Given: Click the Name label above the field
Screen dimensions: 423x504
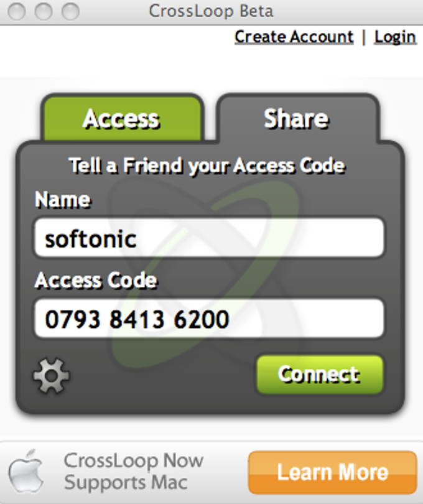Looking at the screenshot, I should (x=63, y=200).
